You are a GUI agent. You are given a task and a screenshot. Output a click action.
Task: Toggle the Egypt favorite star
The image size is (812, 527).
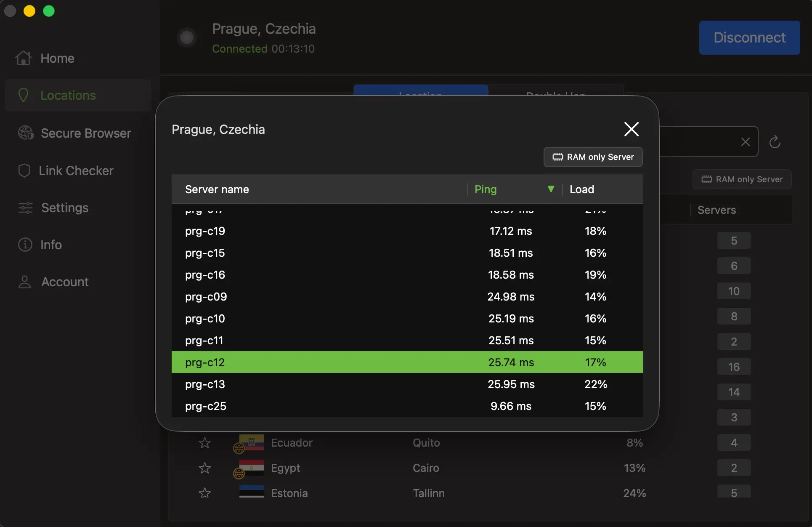pyautogui.click(x=205, y=468)
